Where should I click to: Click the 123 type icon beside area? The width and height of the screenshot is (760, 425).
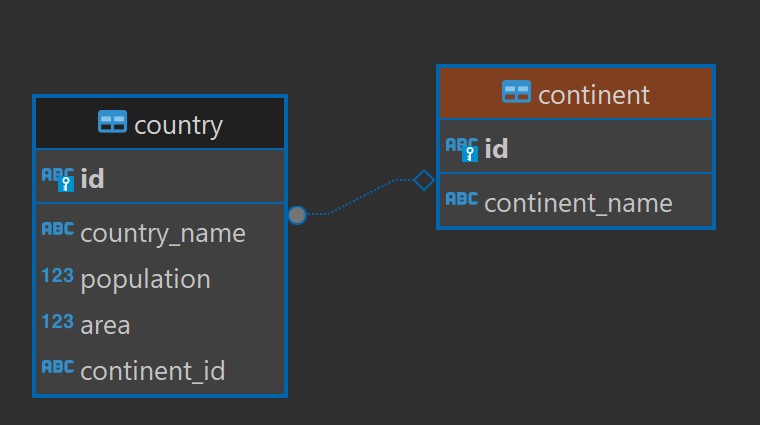click(58, 322)
